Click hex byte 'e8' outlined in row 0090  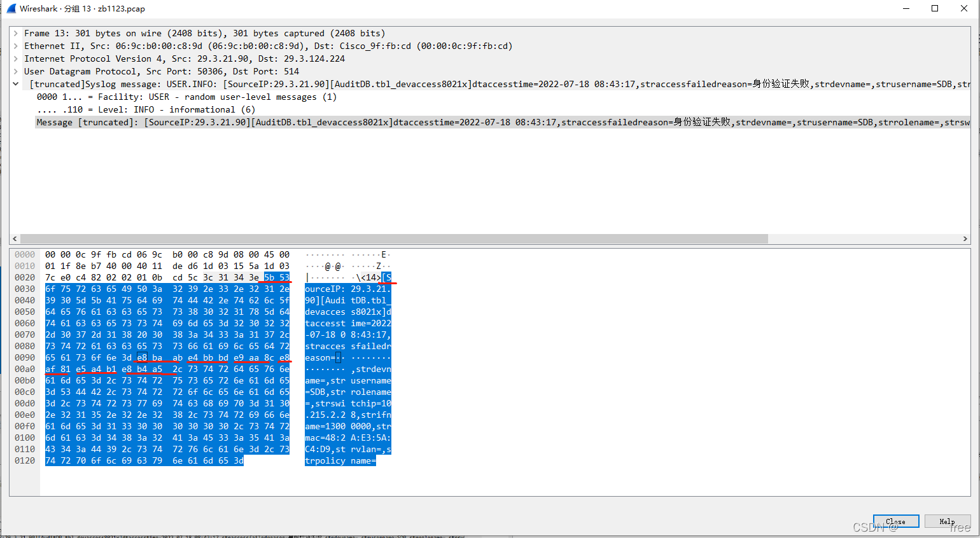[142, 357]
